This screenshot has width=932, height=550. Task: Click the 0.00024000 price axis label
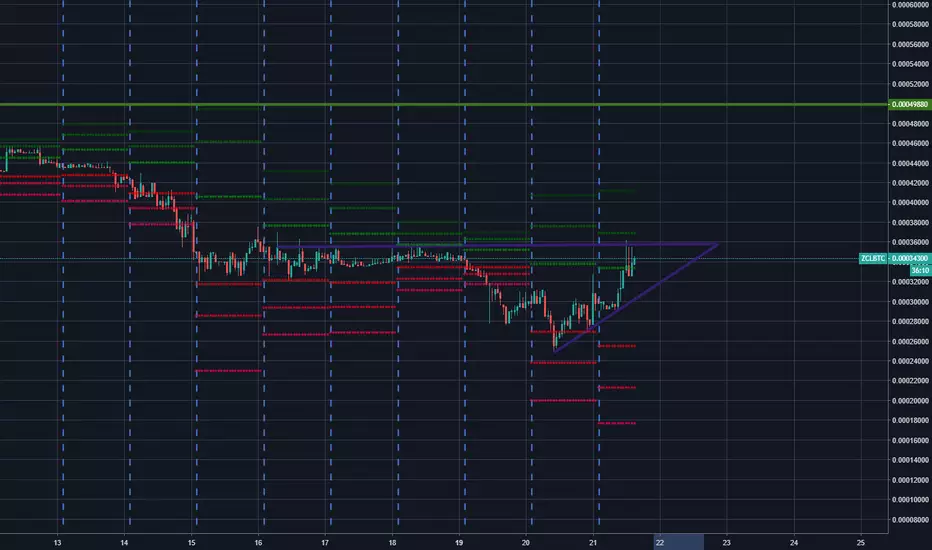coord(909,361)
